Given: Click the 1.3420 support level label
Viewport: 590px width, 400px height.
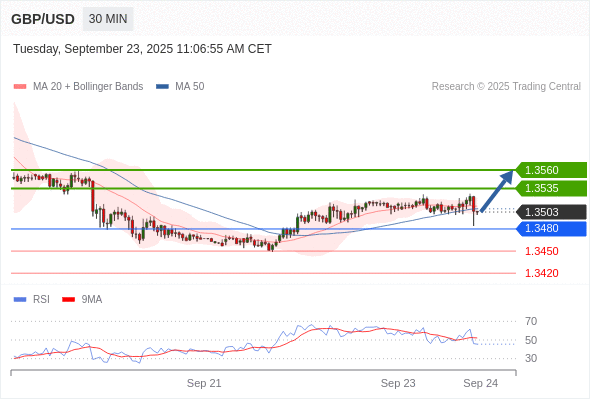Looking at the screenshot, I should (541, 273).
